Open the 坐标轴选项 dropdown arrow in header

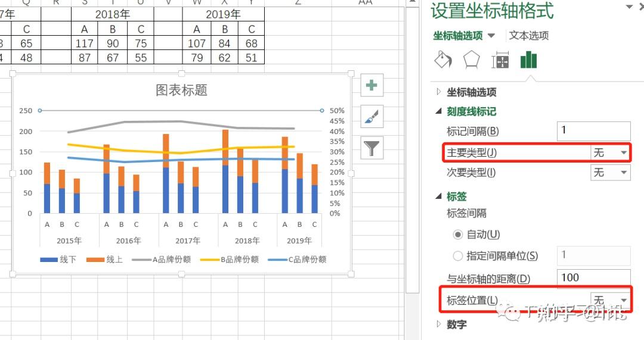(491, 36)
